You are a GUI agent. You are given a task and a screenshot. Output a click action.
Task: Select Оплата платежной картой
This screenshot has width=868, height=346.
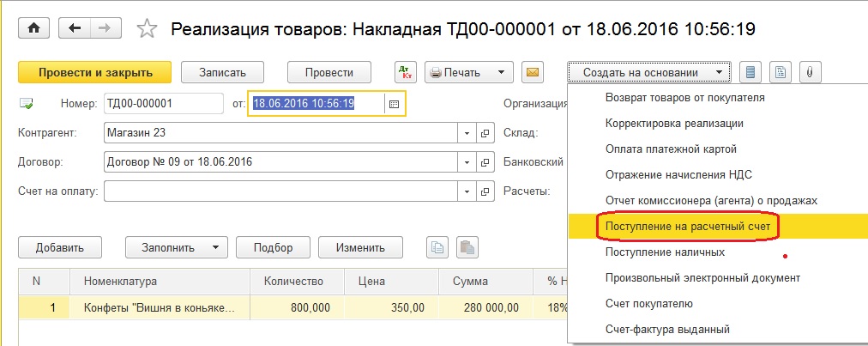pos(671,149)
